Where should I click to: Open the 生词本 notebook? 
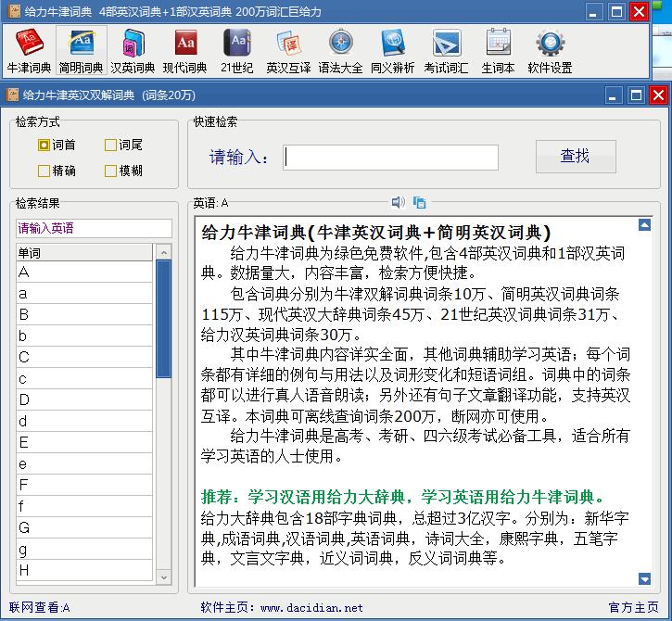pyautogui.click(x=498, y=51)
